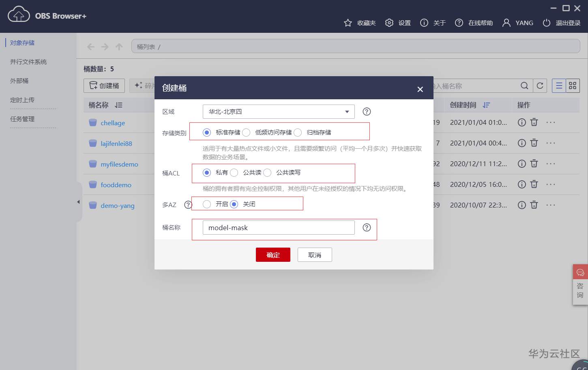Click the 桶列表 path address bar
Screen dimensions: 588x370
coord(356,46)
